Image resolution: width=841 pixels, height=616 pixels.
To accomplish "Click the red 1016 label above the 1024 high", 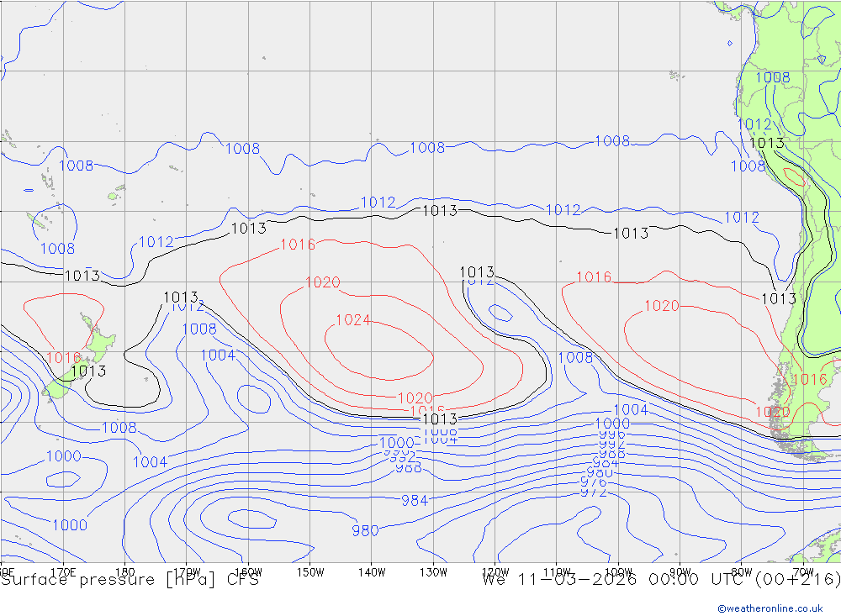I will tap(299, 245).
